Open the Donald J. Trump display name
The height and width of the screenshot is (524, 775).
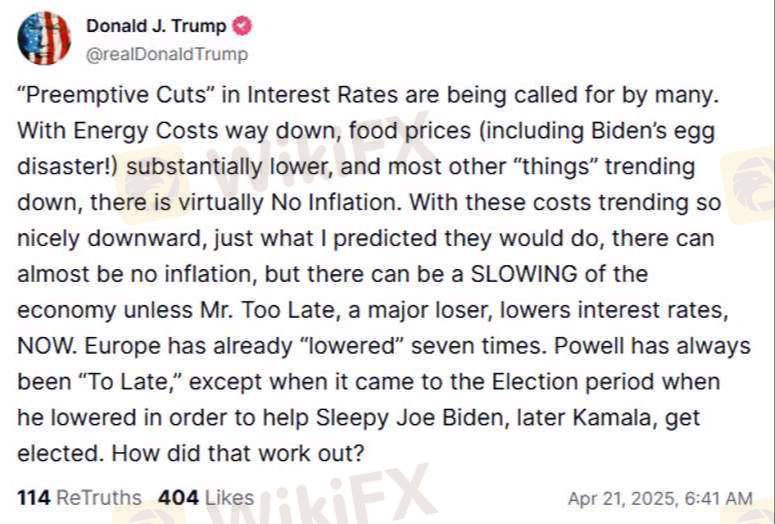click(x=156, y=26)
